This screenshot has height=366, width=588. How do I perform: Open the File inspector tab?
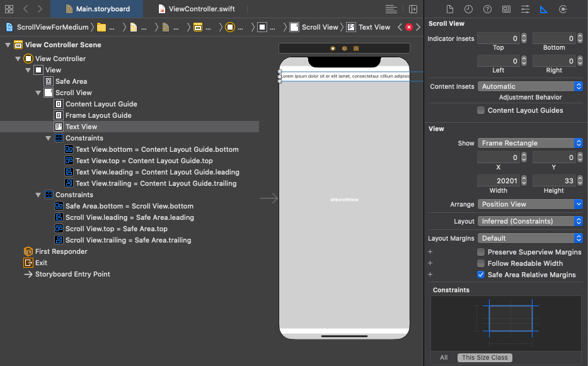point(450,9)
